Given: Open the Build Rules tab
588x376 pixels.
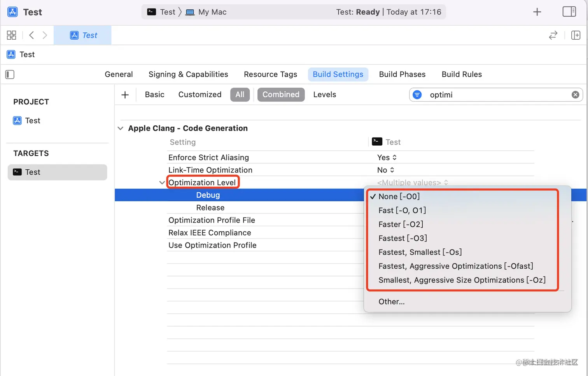Looking at the screenshot, I should pos(462,74).
